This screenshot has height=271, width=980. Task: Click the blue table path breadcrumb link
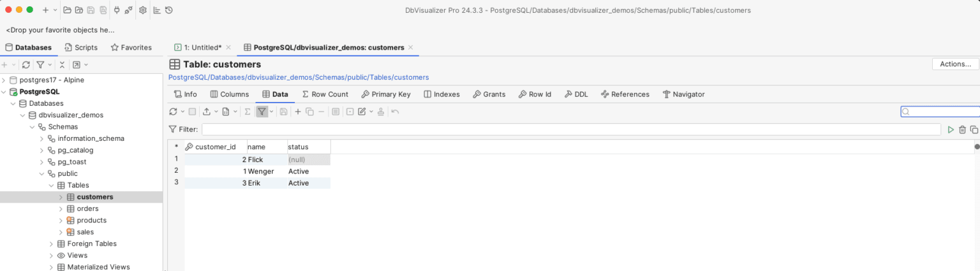tap(298, 77)
